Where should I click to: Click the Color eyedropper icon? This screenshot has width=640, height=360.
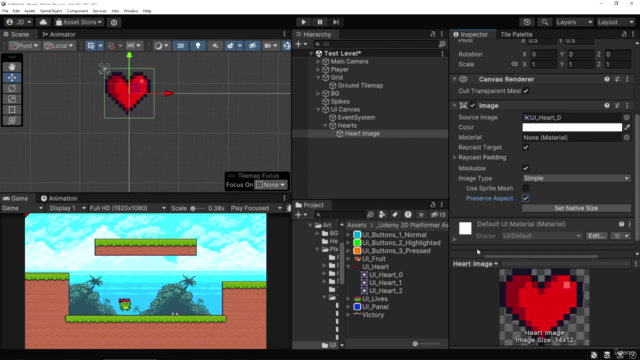pyautogui.click(x=627, y=127)
